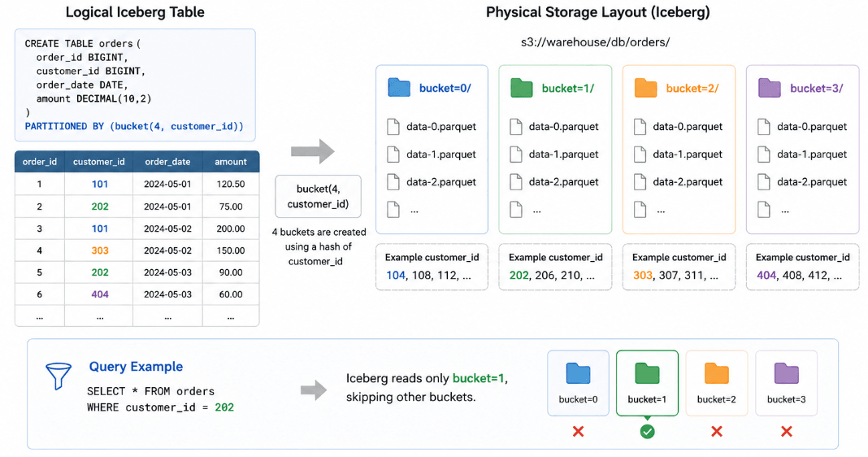Click the red X under bucket=3
Image resolution: width=868 pixels, height=457 pixels.
pos(786,432)
